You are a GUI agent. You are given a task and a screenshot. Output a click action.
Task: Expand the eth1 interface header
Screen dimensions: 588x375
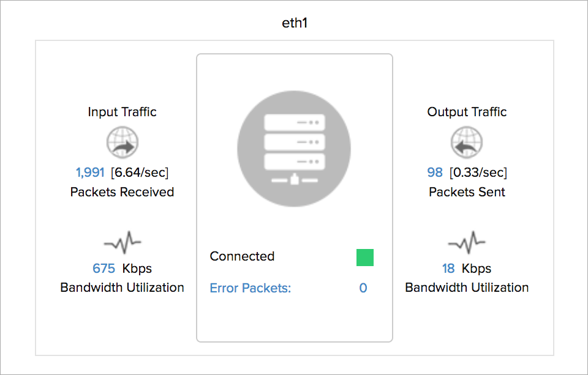coord(294,22)
